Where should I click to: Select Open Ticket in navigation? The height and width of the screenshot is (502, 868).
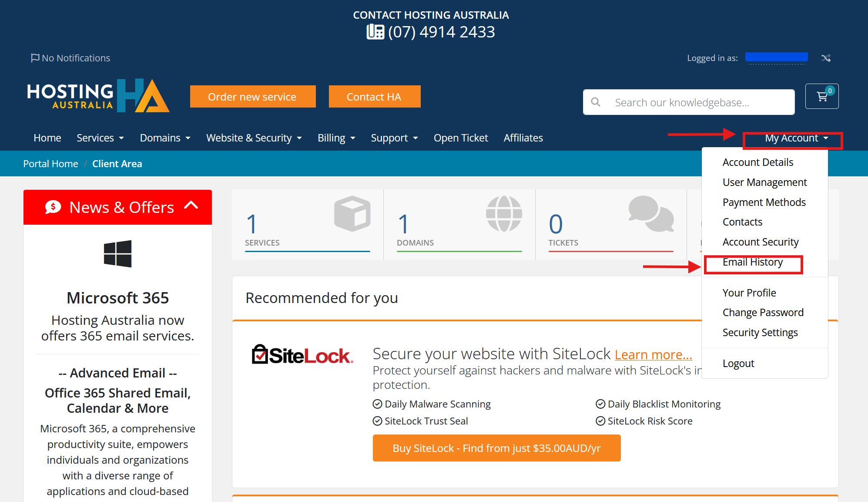[461, 138]
